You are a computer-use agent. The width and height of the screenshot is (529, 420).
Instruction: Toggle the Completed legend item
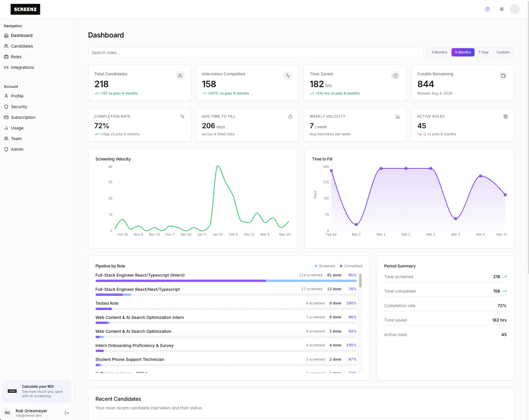pos(351,266)
